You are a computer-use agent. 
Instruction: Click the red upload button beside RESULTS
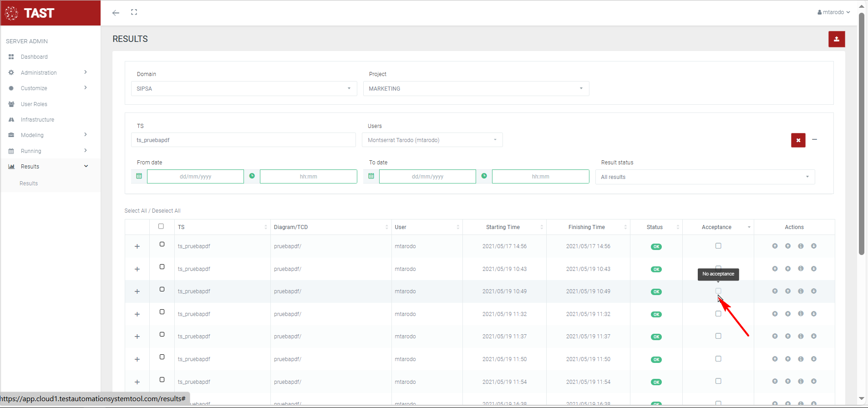836,39
